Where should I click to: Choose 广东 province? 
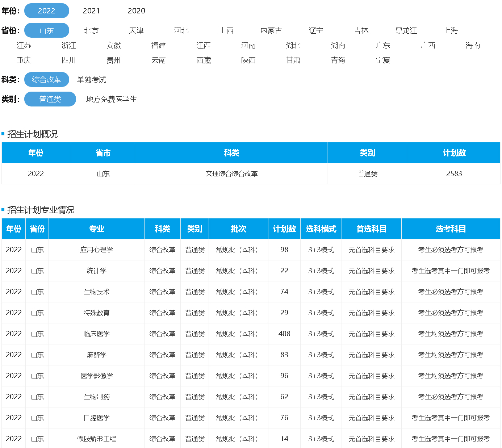383,45
